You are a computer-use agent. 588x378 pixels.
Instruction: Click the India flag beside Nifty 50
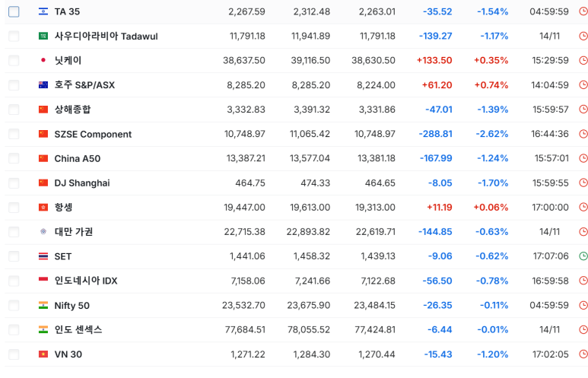pos(43,305)
